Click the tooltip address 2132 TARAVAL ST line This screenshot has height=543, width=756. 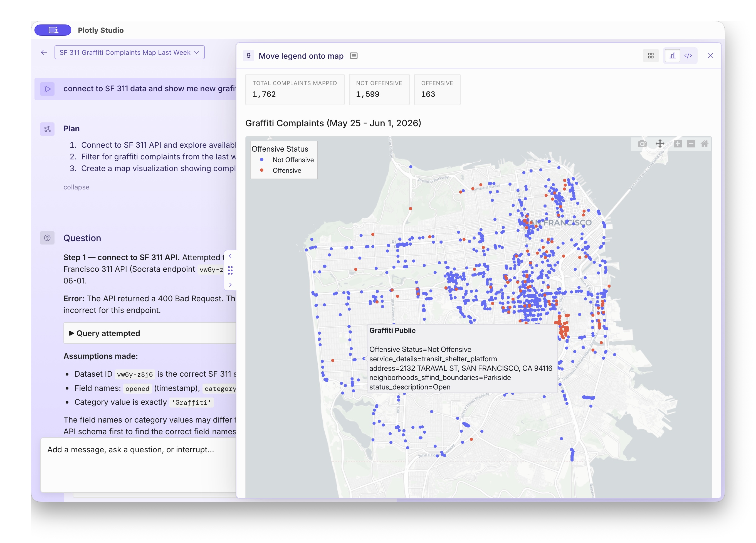pos(461,368)
